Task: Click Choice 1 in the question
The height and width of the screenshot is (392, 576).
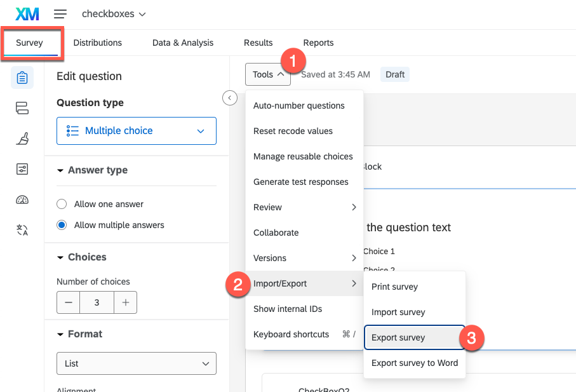Action: [x=378, y=252]
